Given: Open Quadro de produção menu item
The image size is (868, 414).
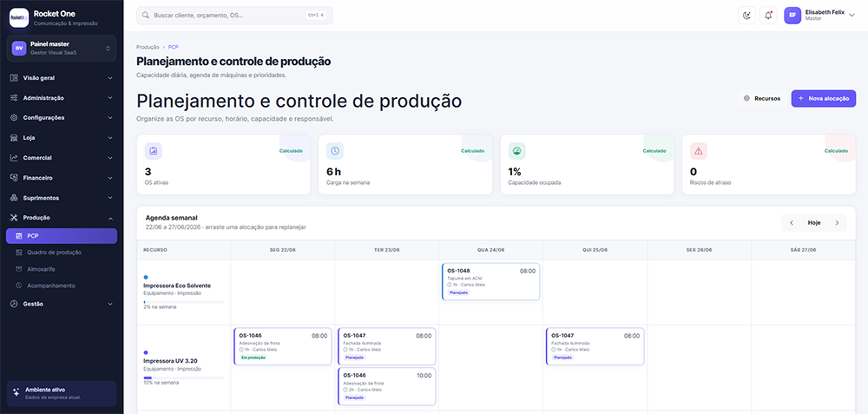Looking at the screenshot, I should click(x=62, y=253).
